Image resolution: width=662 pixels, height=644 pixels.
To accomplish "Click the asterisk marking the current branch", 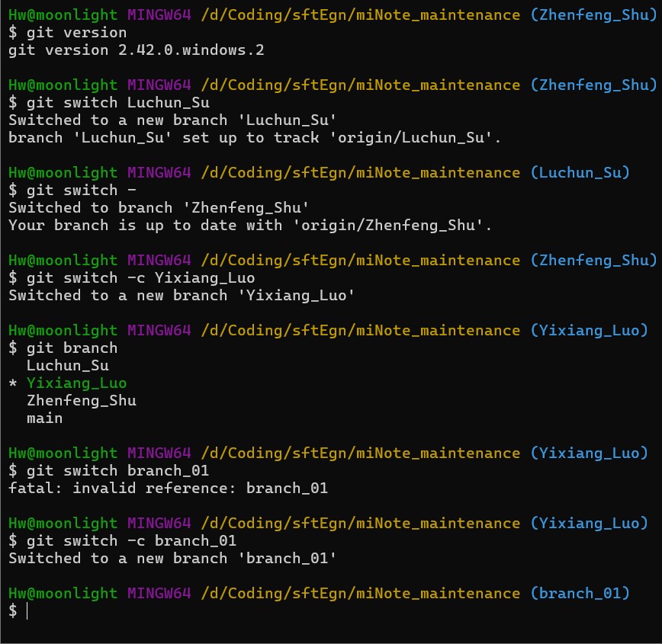I will 13,383.
